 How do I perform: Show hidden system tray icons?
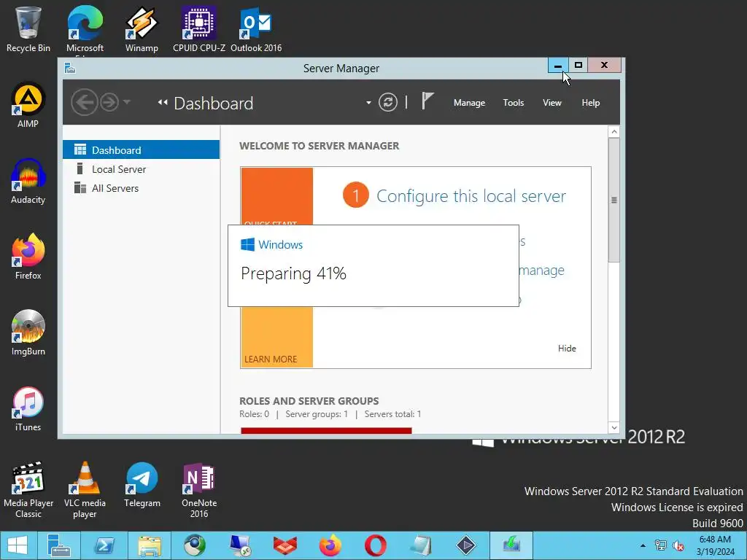[x=643, y=545]
